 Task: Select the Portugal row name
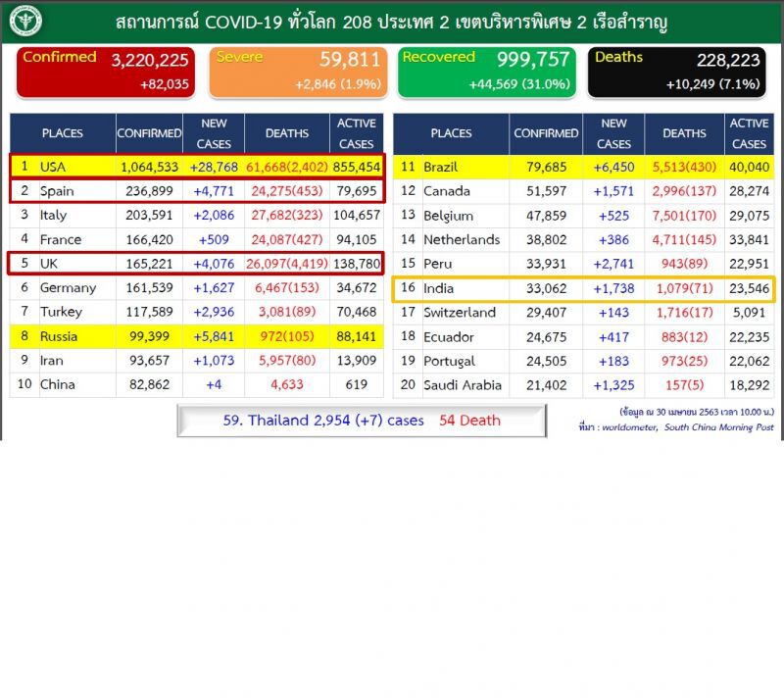click(450, 361)
